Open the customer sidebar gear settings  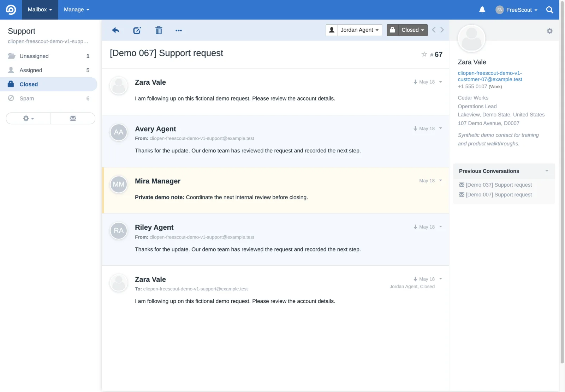[x=549, y=31]
